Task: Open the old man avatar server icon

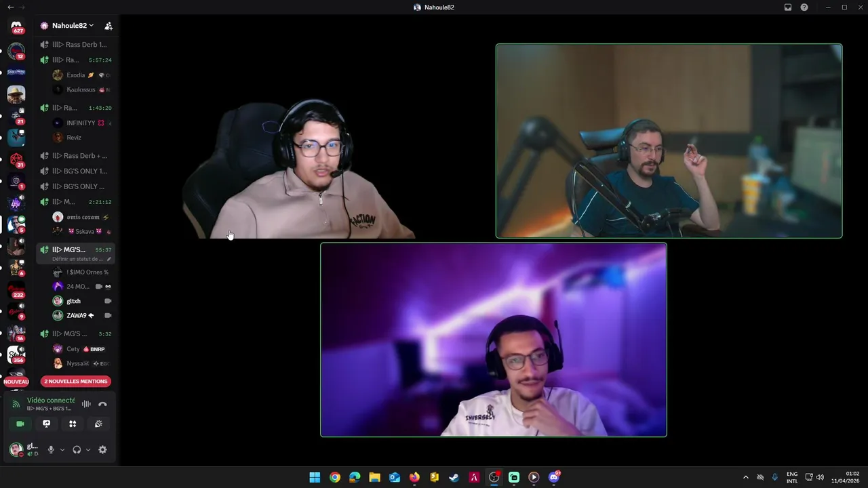Action: [16, 94]
